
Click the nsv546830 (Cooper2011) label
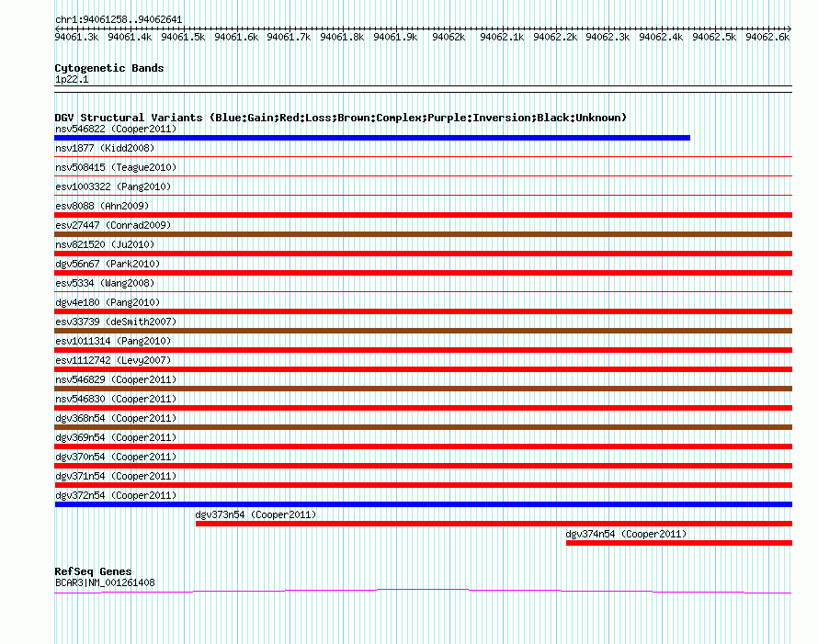[x=116, y=399]
